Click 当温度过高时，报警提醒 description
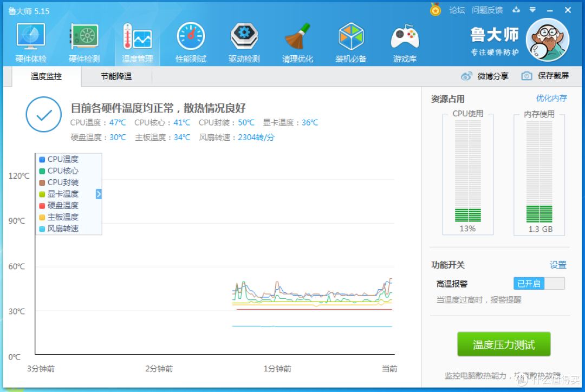This screenshot has width=585, height=392. (479, 300)
